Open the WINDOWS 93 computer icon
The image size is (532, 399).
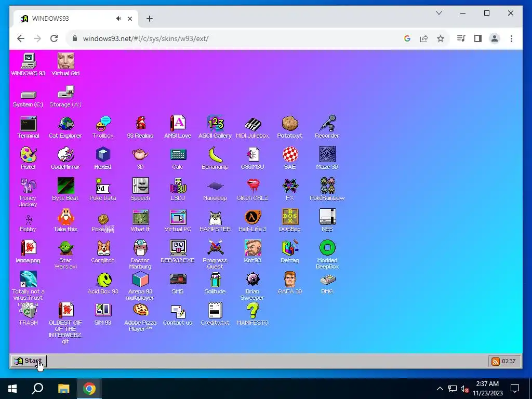point(28,61)
